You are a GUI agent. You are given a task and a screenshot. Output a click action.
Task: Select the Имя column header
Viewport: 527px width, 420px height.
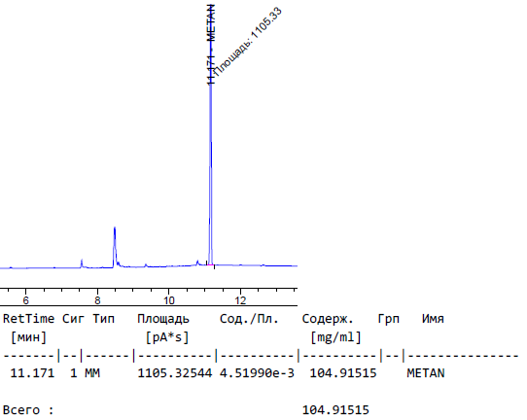[x=433, y=319]
